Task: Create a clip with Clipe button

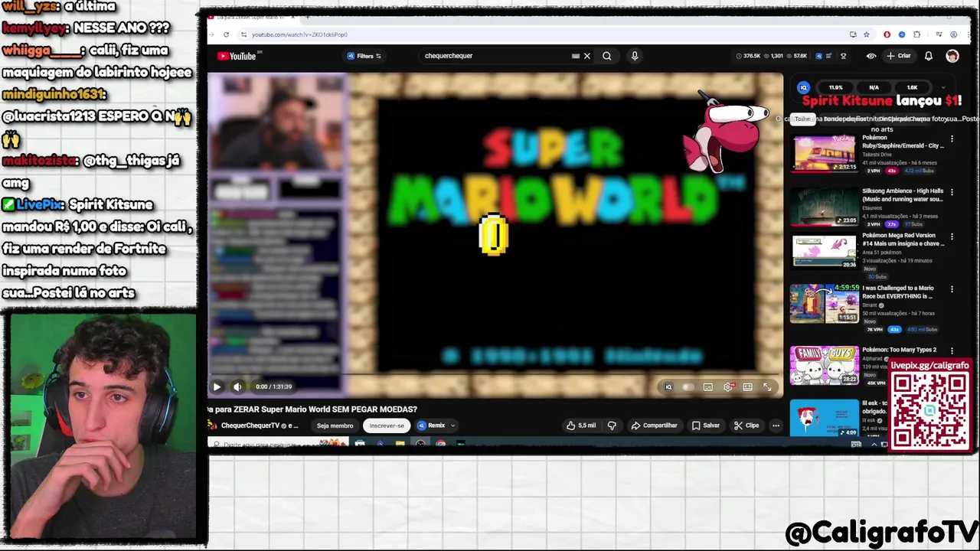Action: point(746,425)
